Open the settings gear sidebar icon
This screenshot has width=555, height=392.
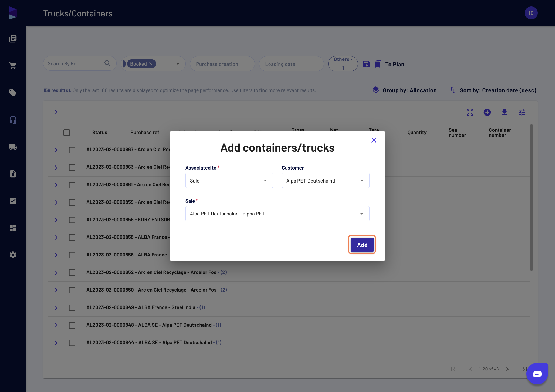click(x=13, y=255)
